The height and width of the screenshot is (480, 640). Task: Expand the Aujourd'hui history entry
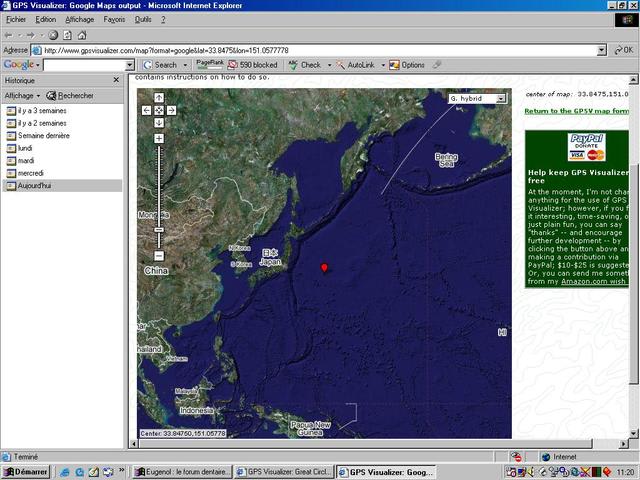click(37, 185)
